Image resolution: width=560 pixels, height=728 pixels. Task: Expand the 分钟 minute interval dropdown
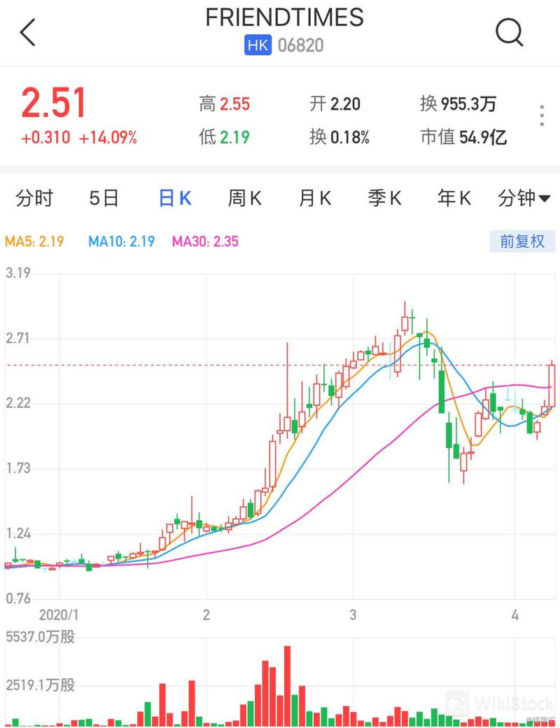524,199
